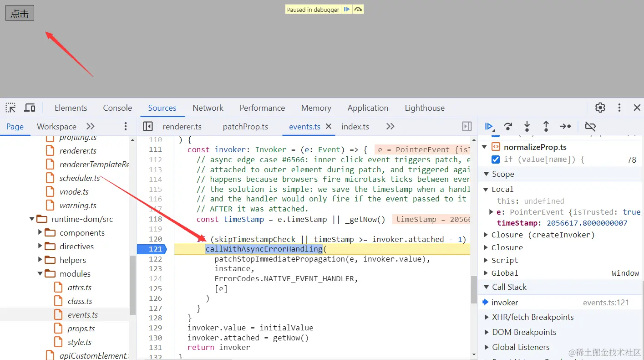This screenshot has width=644, height=360.
Task: Switch to the Network panel
Action: tap(208, 108)
